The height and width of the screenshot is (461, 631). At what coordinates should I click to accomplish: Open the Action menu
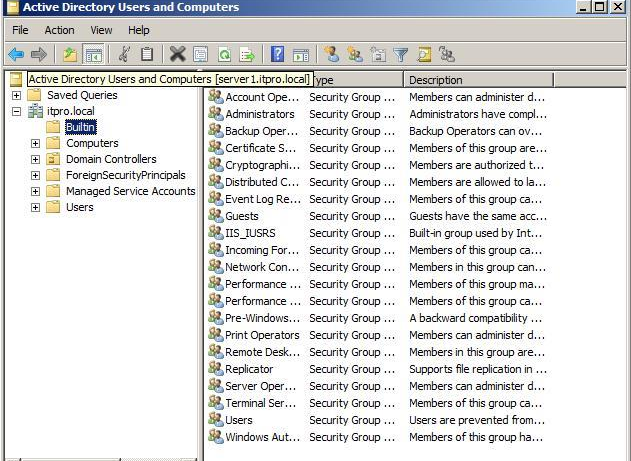pos(60,30)
